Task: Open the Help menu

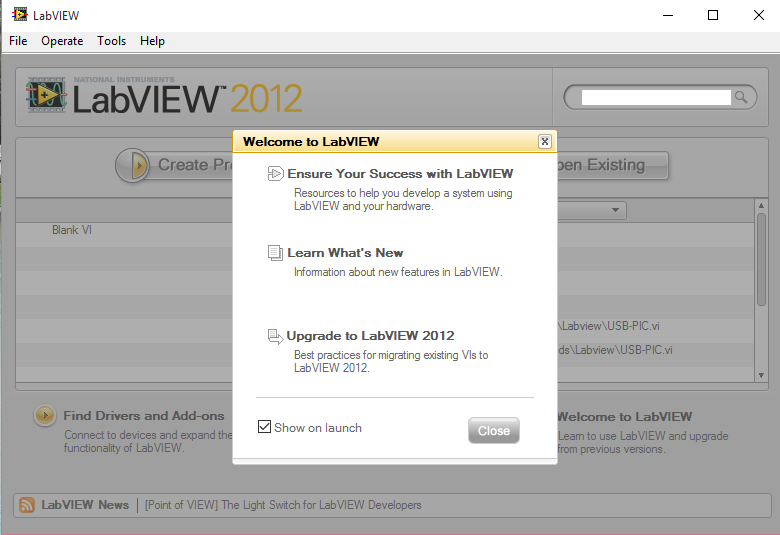Action: 152,41
